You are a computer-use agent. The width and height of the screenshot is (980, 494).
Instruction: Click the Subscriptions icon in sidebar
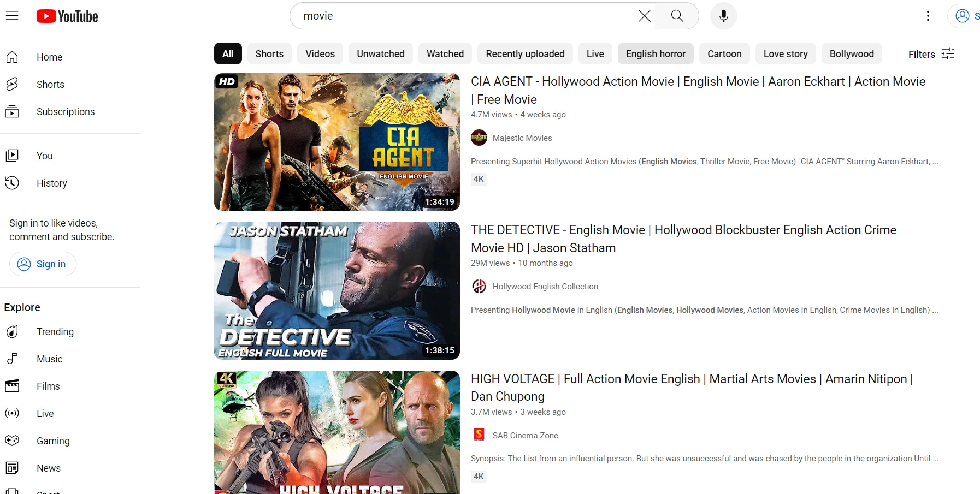(12, 112)
